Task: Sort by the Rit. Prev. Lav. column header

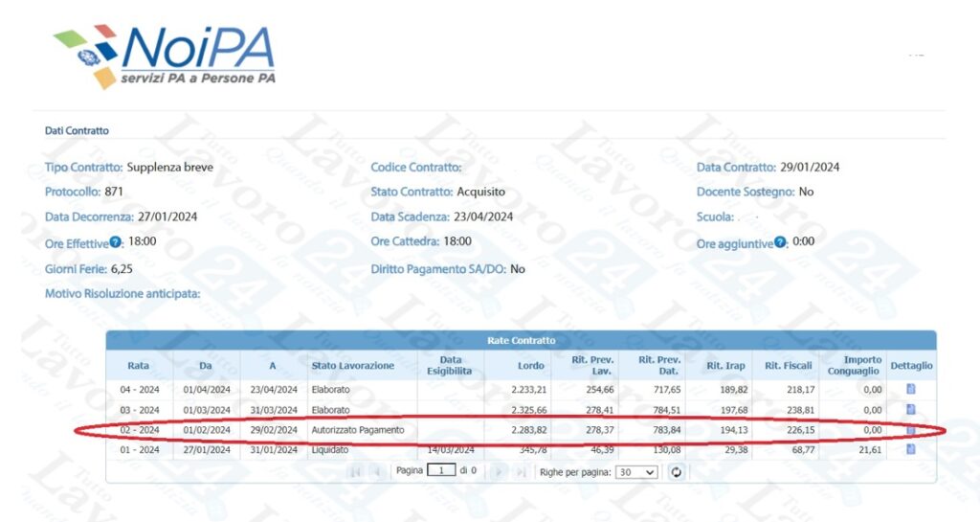Action: (x=592, y=366)
